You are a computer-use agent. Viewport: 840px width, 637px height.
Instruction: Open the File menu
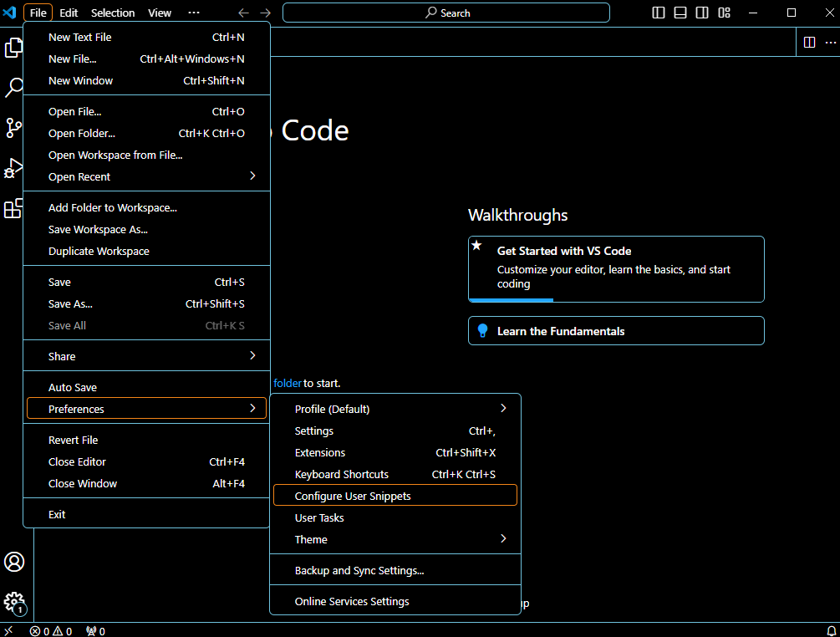pos(38,13)
